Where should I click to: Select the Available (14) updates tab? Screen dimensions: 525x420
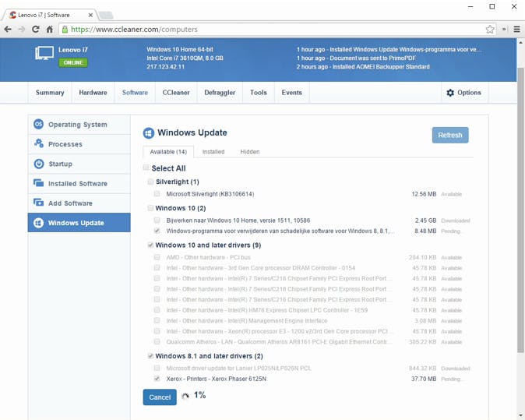168,152
